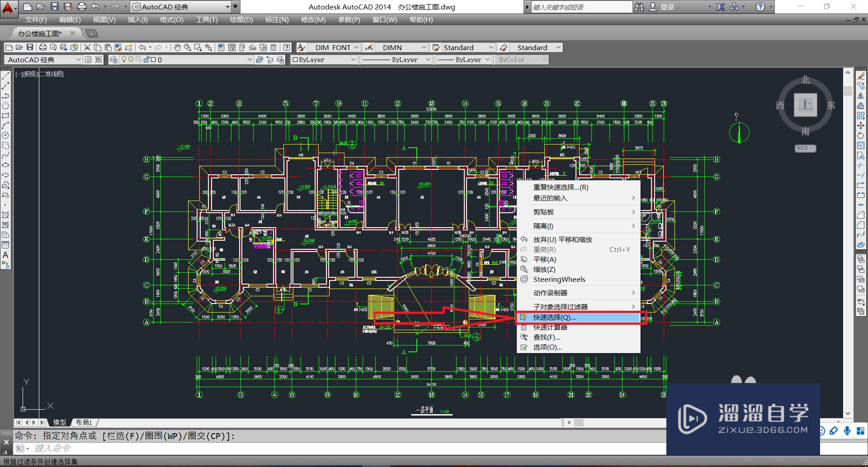Open the 标注(N) menu
Image resolution: width=868 pixels, height=467 pixels.
coord(277,20)
